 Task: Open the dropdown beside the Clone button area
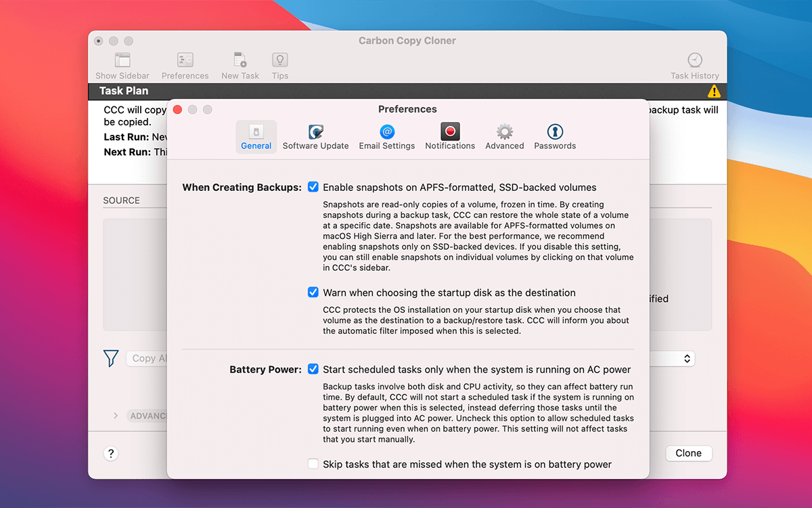click(687, 358)
